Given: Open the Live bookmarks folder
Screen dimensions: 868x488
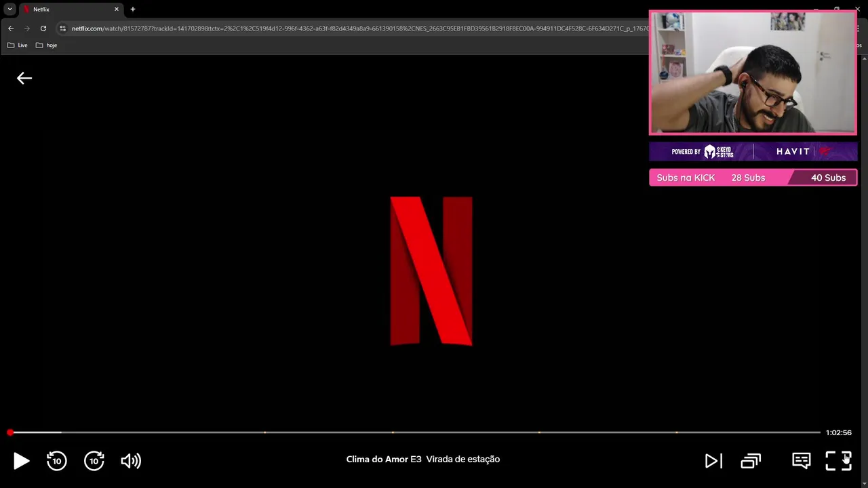Looking at the screenshot, I should (x=18, y=45).
